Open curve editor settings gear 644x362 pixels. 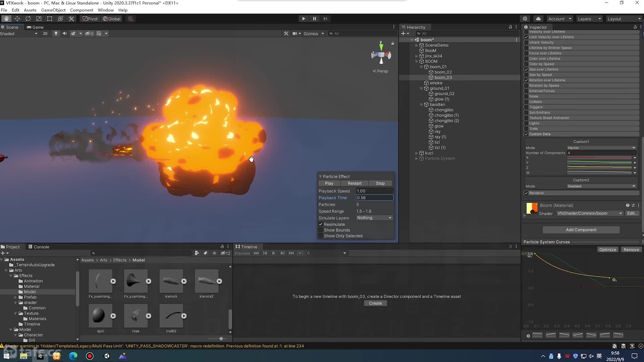coord(528,336)
